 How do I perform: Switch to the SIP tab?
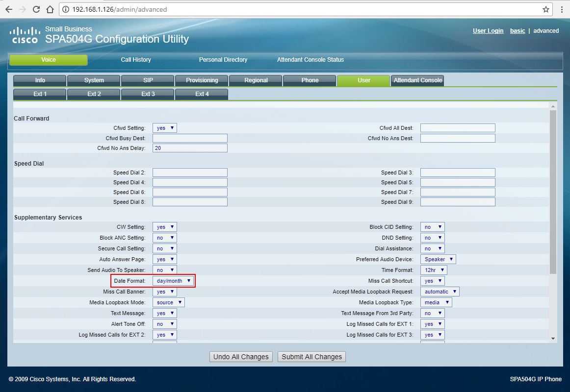148,80
